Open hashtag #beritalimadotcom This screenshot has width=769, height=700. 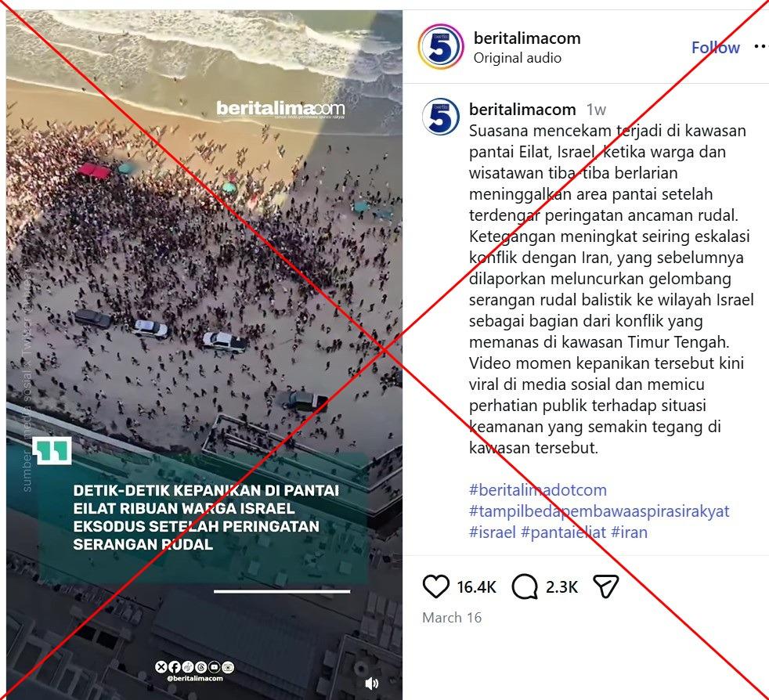click(x=538, y=489)
